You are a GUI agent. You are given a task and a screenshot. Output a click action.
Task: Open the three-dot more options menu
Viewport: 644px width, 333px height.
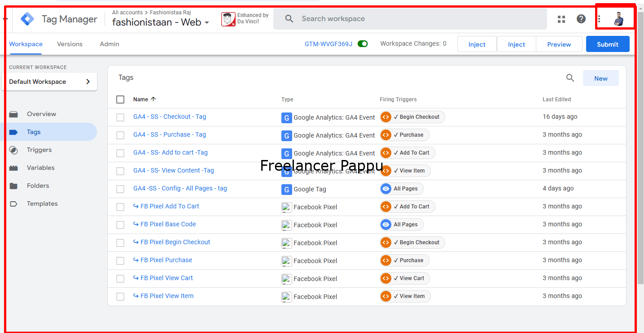tap(599, 19)
